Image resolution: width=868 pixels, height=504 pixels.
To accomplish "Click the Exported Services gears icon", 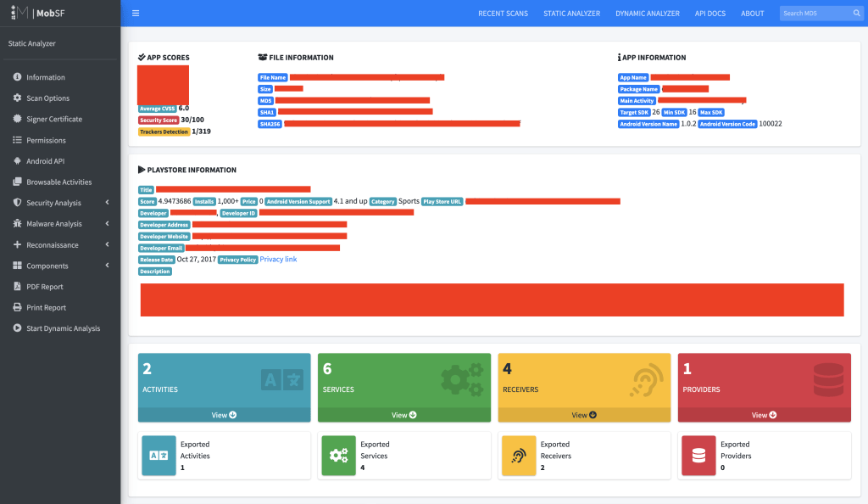I will (x=339, y=456).
